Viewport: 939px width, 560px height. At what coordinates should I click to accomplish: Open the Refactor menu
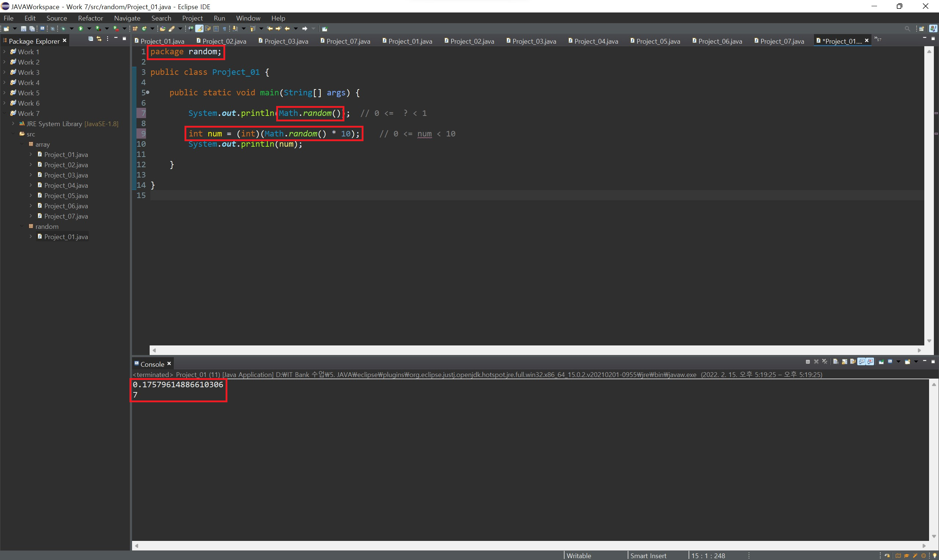(90, 18)
